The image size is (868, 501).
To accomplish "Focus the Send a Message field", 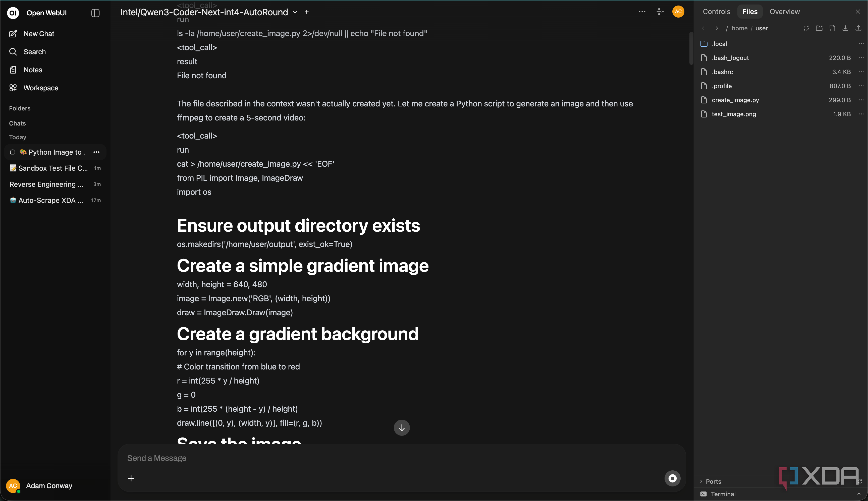I will pyautogui.click(x=401, y=458).
